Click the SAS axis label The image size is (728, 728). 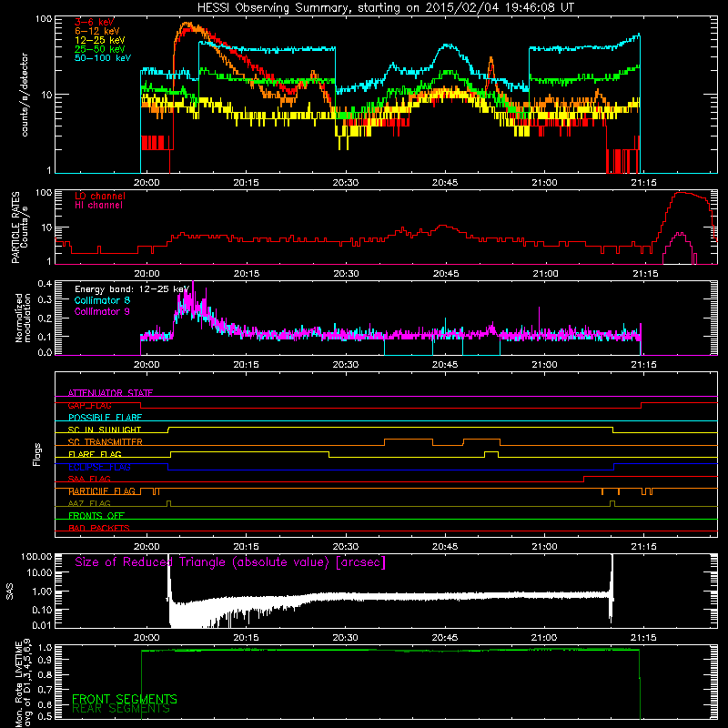coord(9,591)
